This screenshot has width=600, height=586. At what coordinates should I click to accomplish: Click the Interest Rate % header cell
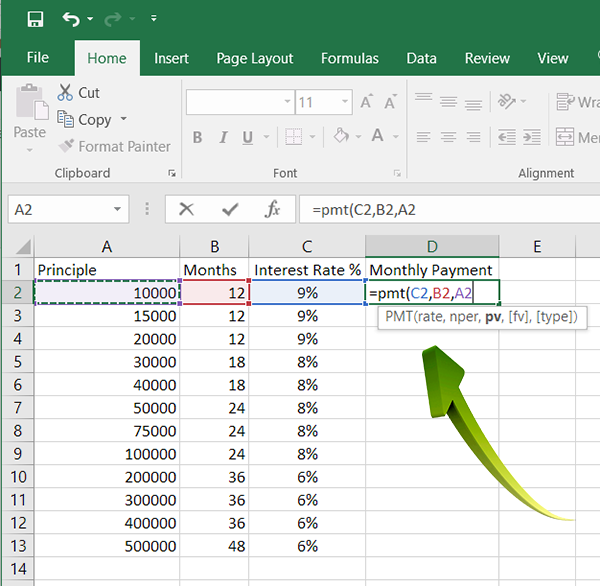coord(307,270)
